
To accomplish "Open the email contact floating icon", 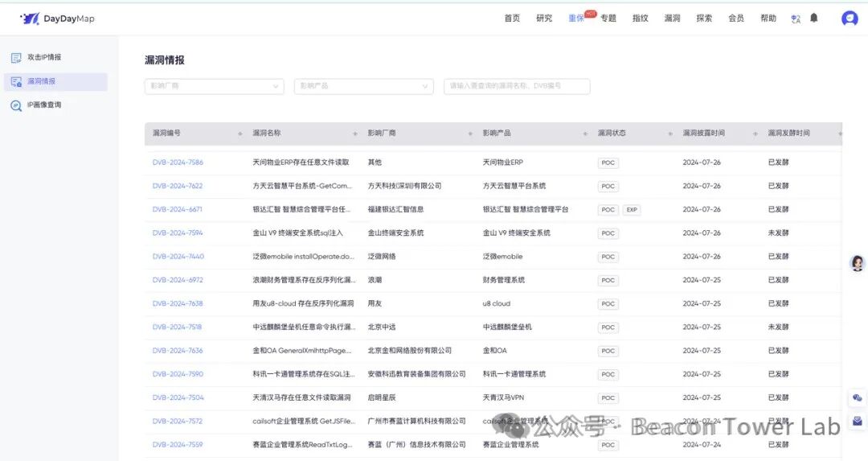I will click(857, 421).
